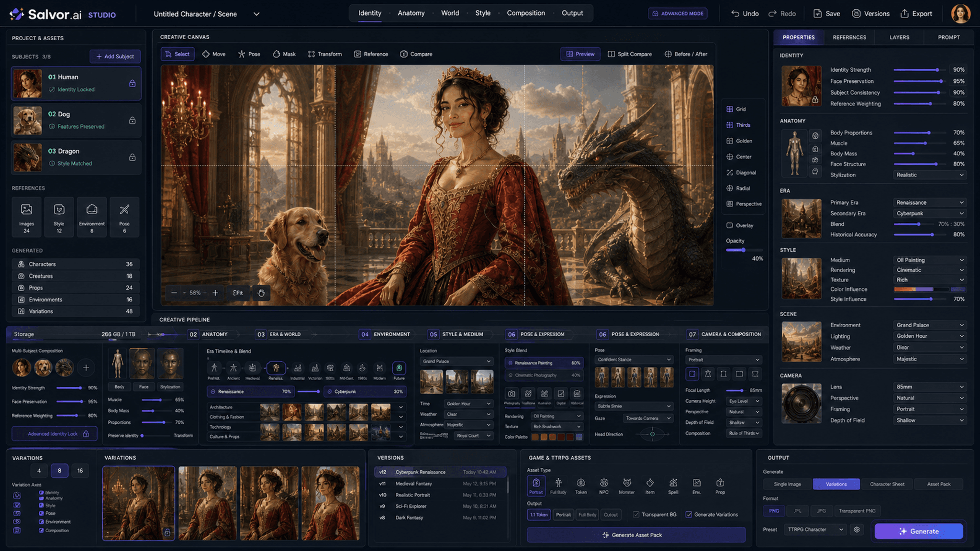Open the TTRPG Character preset dropdown
Image resolution: width=980 pixels, height=551 pixels.
pyautogui.click(x=816, y=530)
